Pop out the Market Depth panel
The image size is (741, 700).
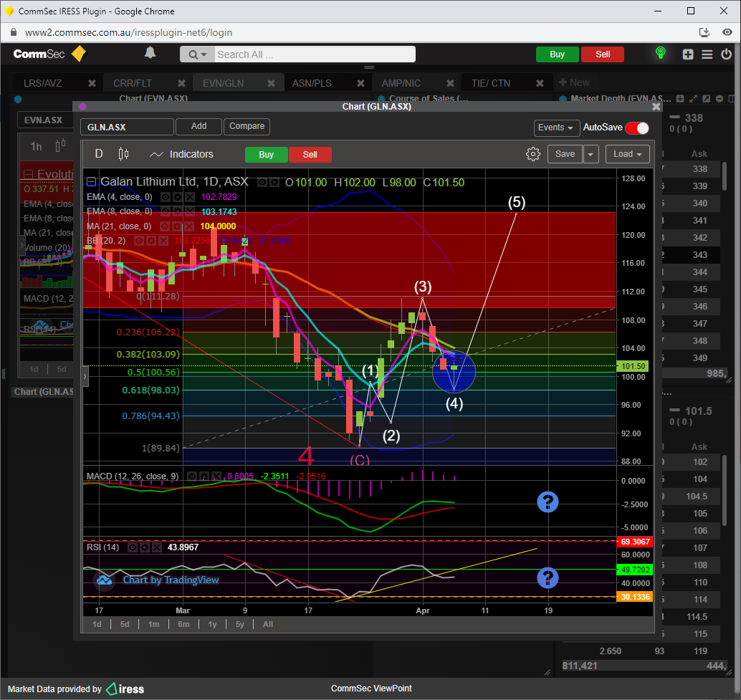(706, 99)
